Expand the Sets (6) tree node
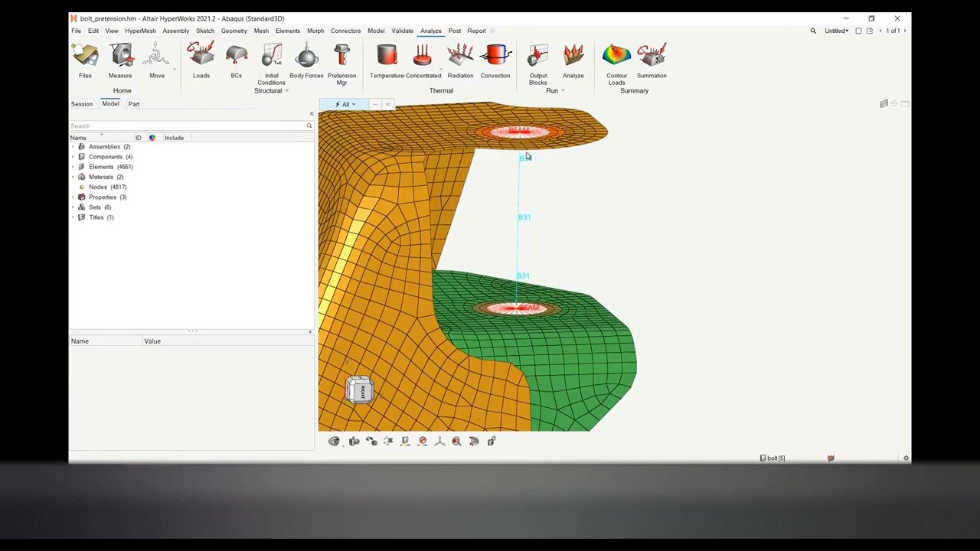Image resolution: width=980 pixels, height=551 pixels. [x=73, y=207]
